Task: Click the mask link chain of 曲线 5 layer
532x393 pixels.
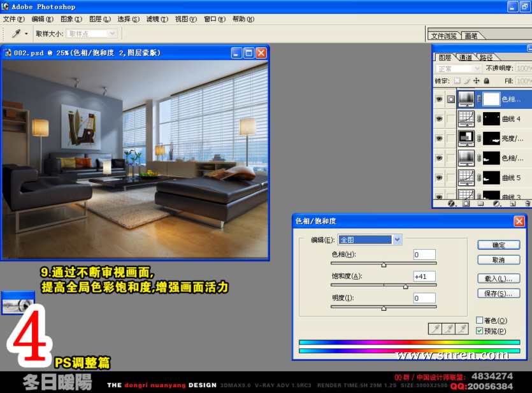Action: [x=478, y=178]
